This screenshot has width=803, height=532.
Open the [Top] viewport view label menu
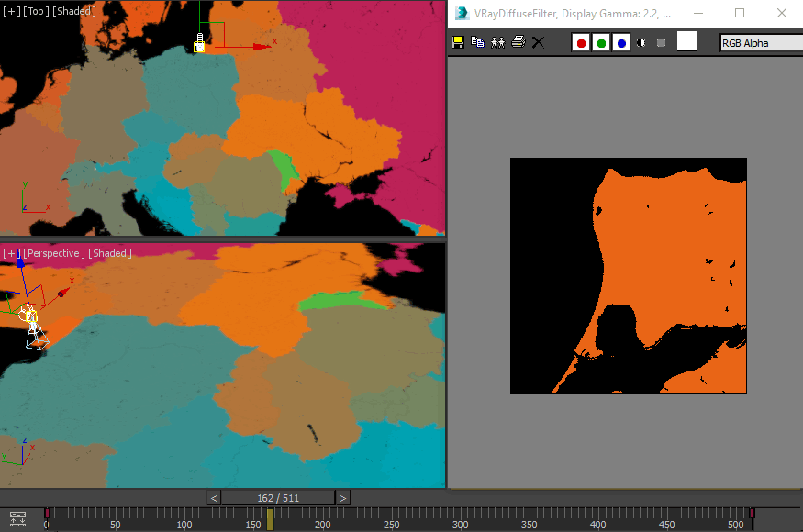pyautogui.click(x=34, y=10)
